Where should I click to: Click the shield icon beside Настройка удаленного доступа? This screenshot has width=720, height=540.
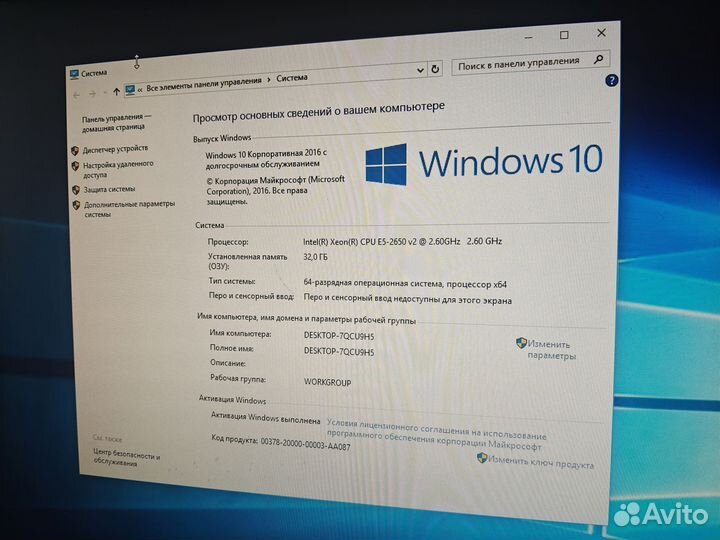[x=76, y=165]
